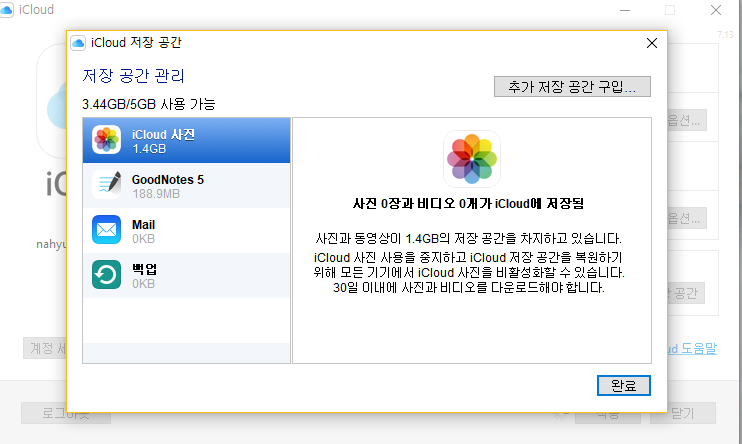The width and height of the screenshot is (742, 444).
Task: Select the GoodNotes 5 188.9MB entry
Action: [x=186, y=185]
